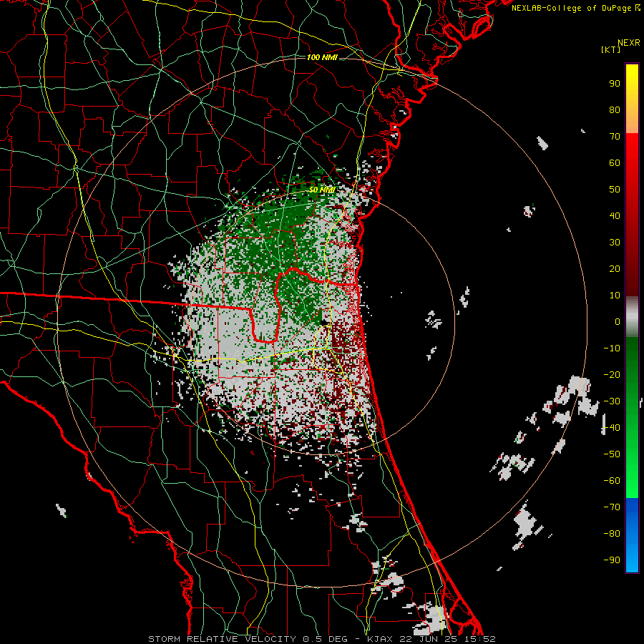Click the -50 value on velocity scale

click(x=612, y=454)
